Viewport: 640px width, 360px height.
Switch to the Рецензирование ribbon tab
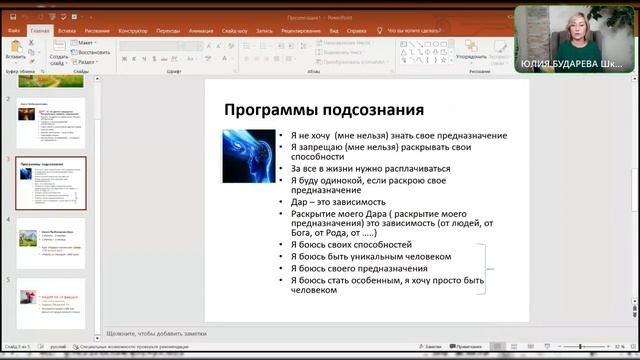301,31
